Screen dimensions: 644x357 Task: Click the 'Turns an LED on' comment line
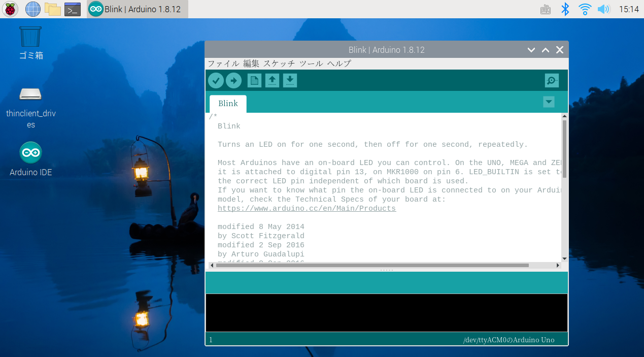pyautogui.click(x=372, y=145)
